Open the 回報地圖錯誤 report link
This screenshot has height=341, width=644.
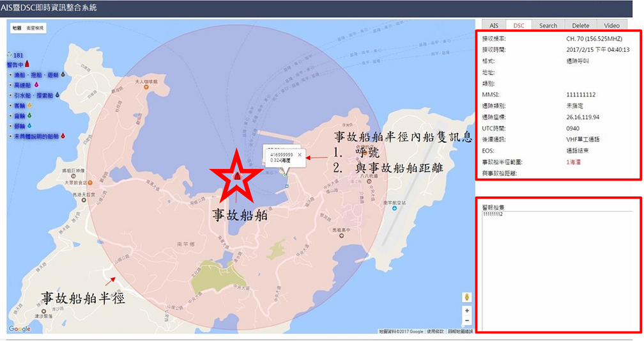[460, 331]
